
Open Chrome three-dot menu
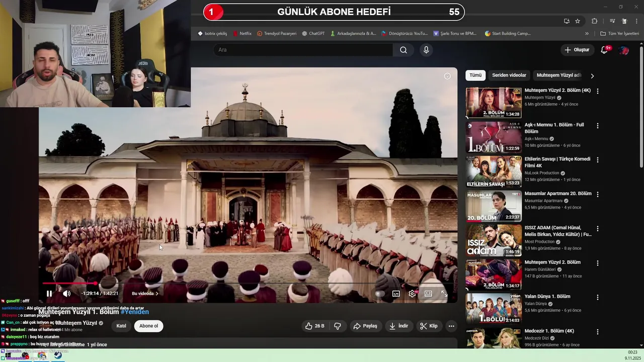(636, 21)
